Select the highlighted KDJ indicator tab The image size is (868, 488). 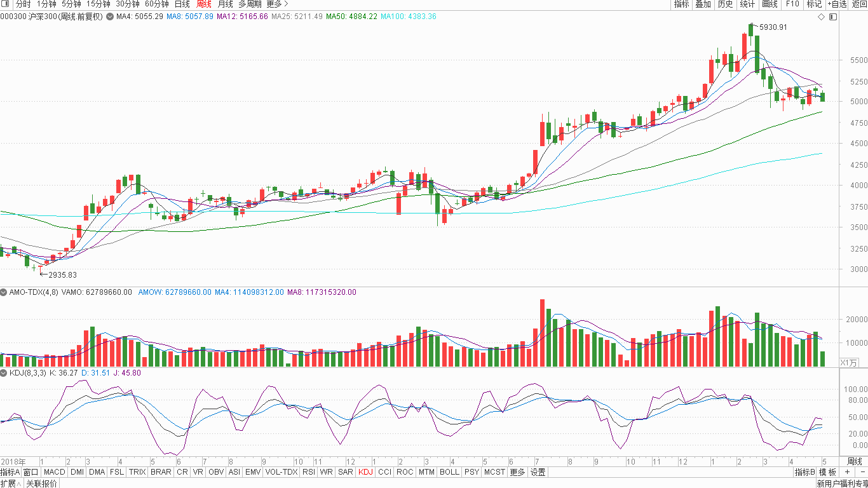(x=365, y=472)
